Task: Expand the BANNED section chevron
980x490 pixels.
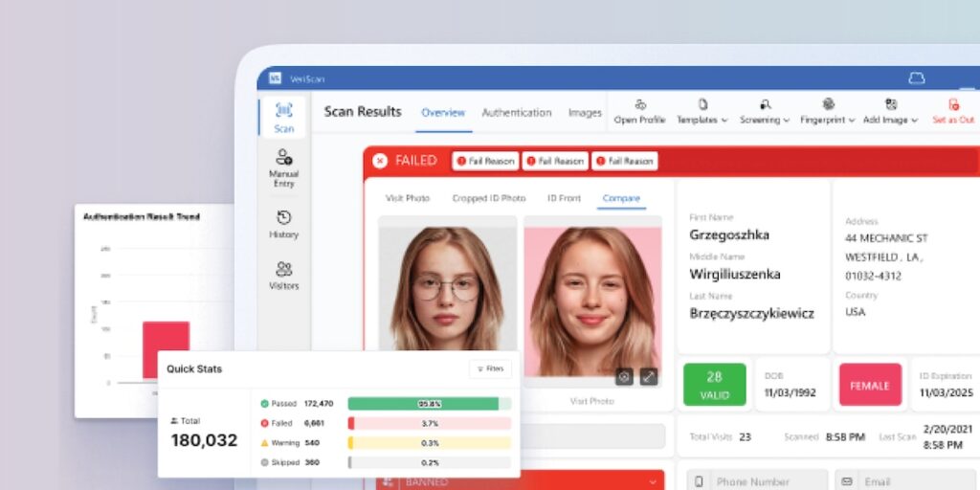Action: click(653, 482)
